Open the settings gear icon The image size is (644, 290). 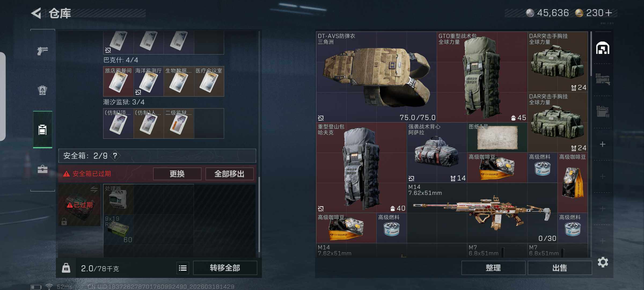pos(603,262)
